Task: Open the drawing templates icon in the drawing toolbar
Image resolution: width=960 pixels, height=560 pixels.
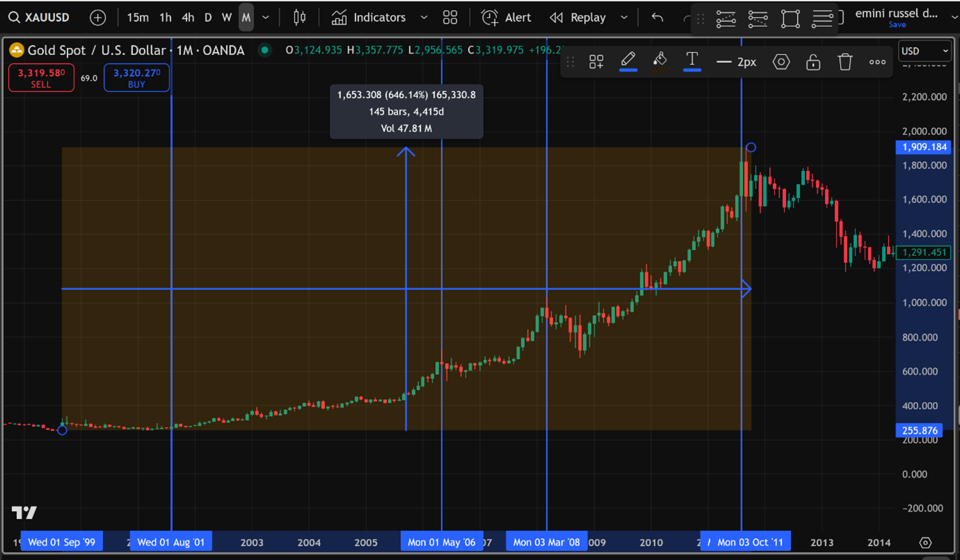Action: (597, 62)
